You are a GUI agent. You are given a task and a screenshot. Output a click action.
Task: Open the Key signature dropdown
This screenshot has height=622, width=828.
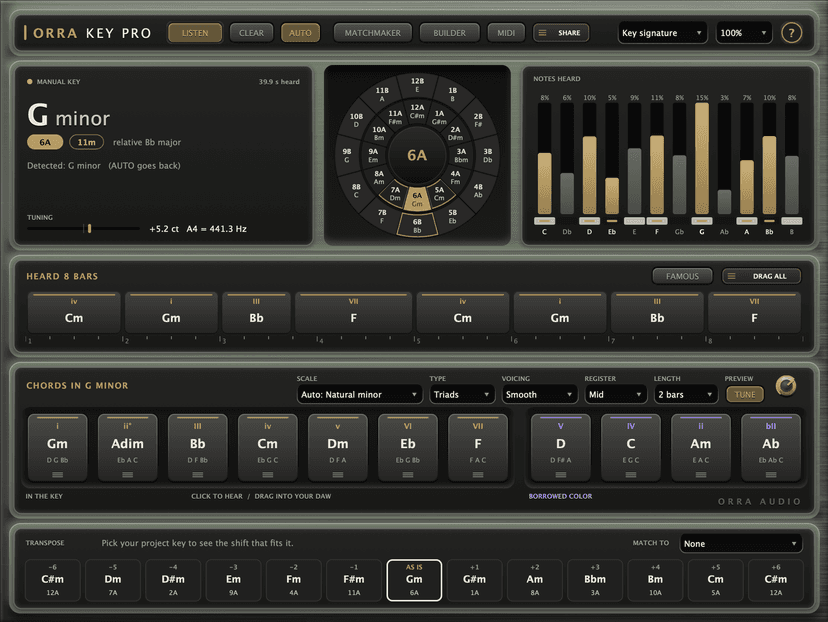662,33
